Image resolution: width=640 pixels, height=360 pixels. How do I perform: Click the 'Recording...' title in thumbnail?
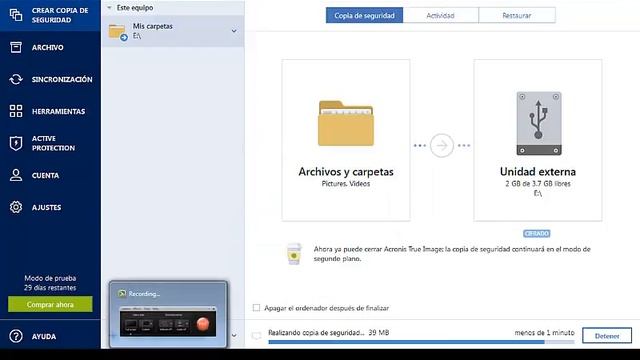(144, 293)
